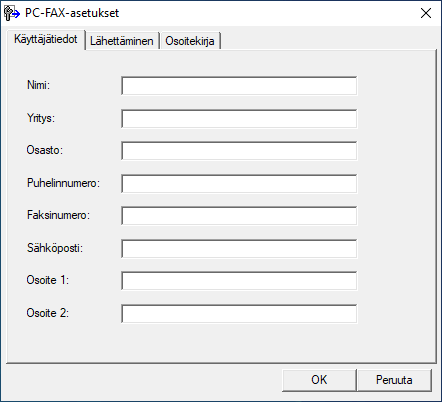This screenshot has width=442, height=402.
Task: Click into the Osasto field
Action: click(x=239, y=151)
